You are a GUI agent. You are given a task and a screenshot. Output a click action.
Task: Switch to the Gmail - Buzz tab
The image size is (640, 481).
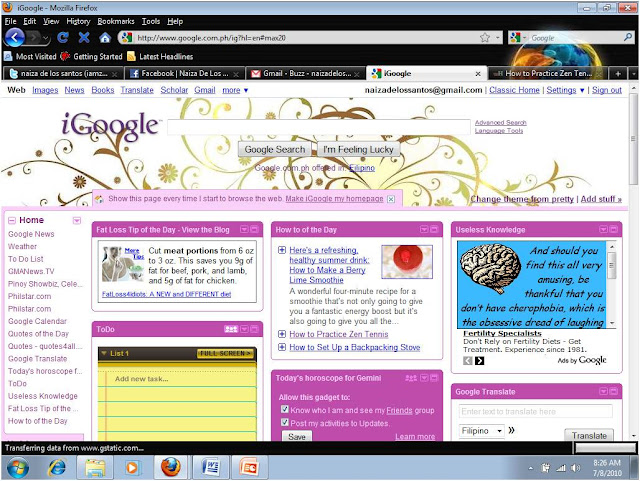pyautogui.click(x=305, y=73)
